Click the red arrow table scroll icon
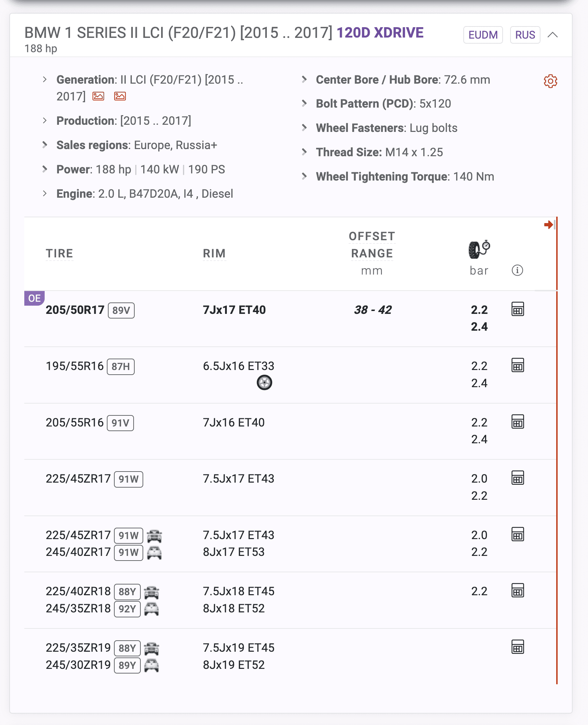 [x=549, y=225]
